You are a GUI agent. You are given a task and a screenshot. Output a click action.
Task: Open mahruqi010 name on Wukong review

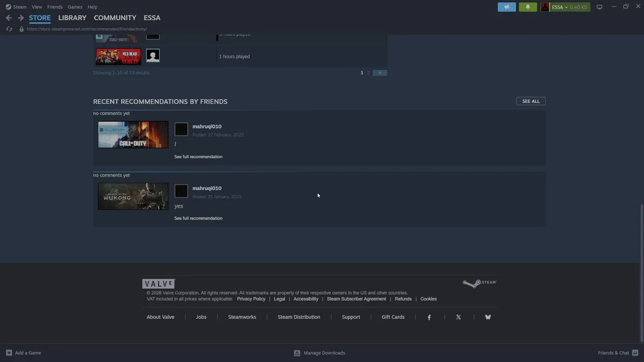pos(207,188)
